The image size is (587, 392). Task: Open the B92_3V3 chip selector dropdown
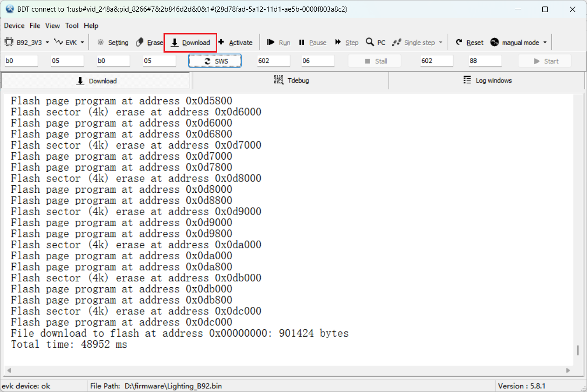tap(26, 42)
